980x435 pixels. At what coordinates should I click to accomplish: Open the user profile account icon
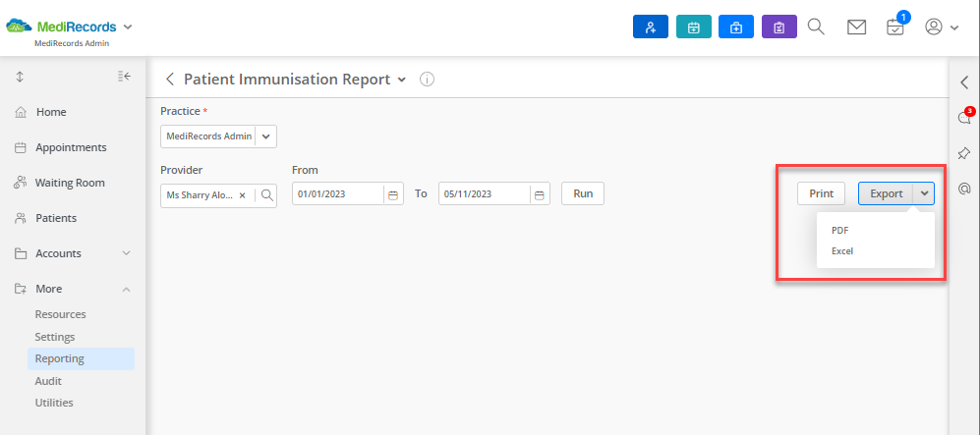click(x=934, y=27)
